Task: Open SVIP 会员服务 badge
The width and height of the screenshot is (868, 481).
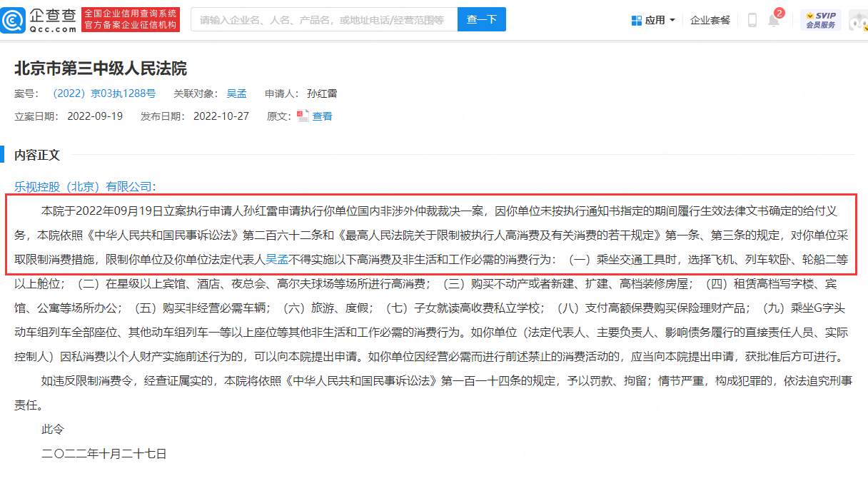Action: (x=820, y=20)
